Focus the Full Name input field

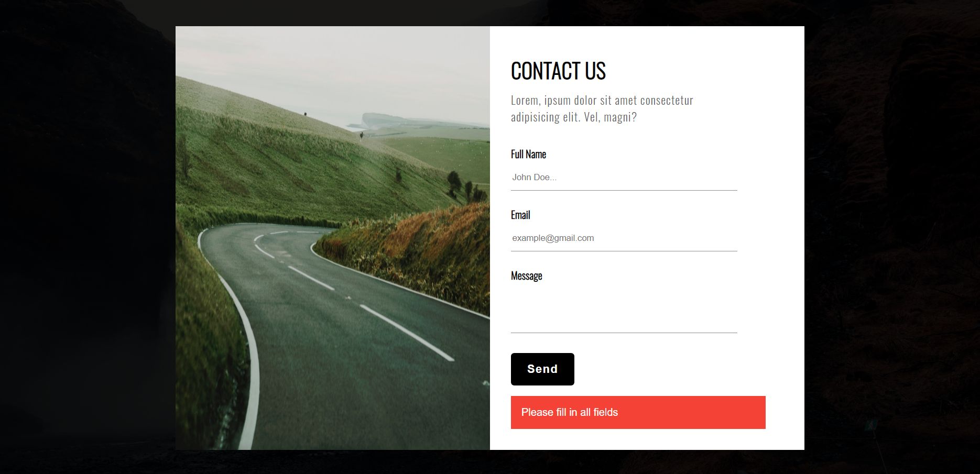pyautogui.click(x=624, y=178)
